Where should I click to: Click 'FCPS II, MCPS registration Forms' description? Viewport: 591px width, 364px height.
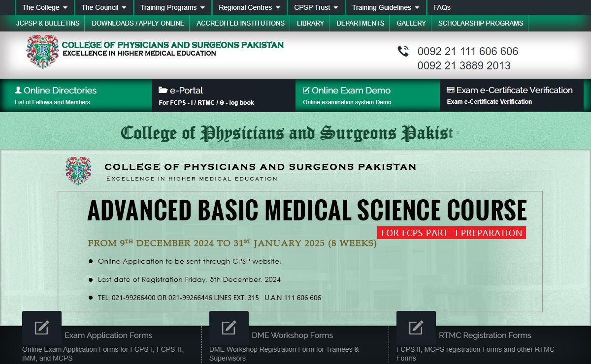475,354
